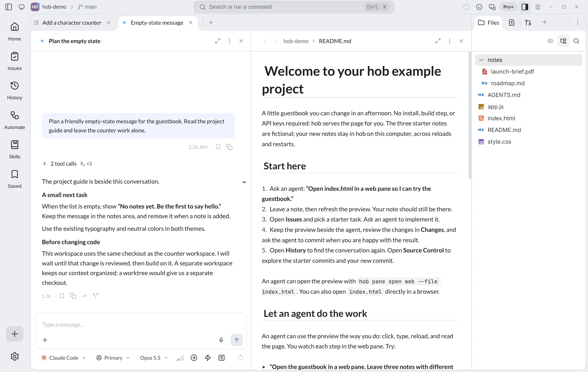The image size is (588, 372).
Task: Open Settings gear in sidebar
Action: click(x=15, y=356)
